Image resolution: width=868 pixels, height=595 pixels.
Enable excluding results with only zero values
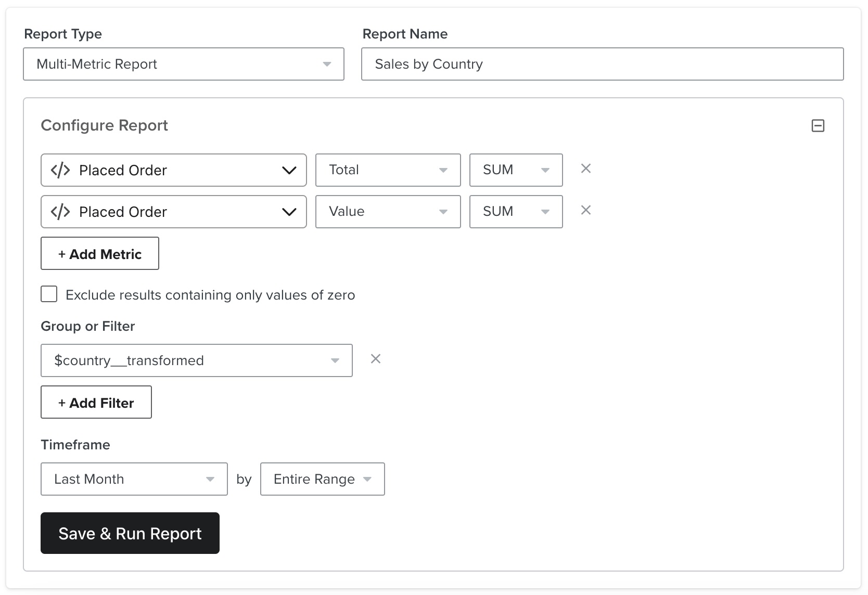(48, 294)
